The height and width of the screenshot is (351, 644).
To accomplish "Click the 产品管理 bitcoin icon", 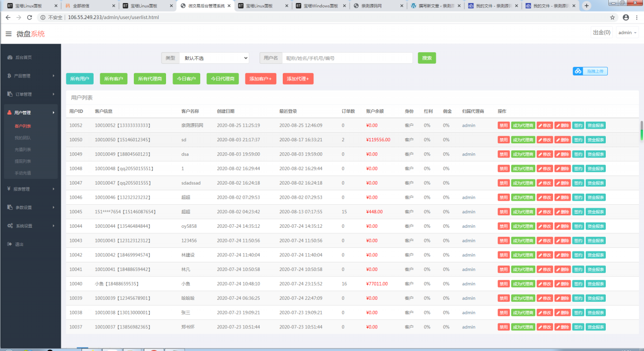I will click(x=10, y=76).
